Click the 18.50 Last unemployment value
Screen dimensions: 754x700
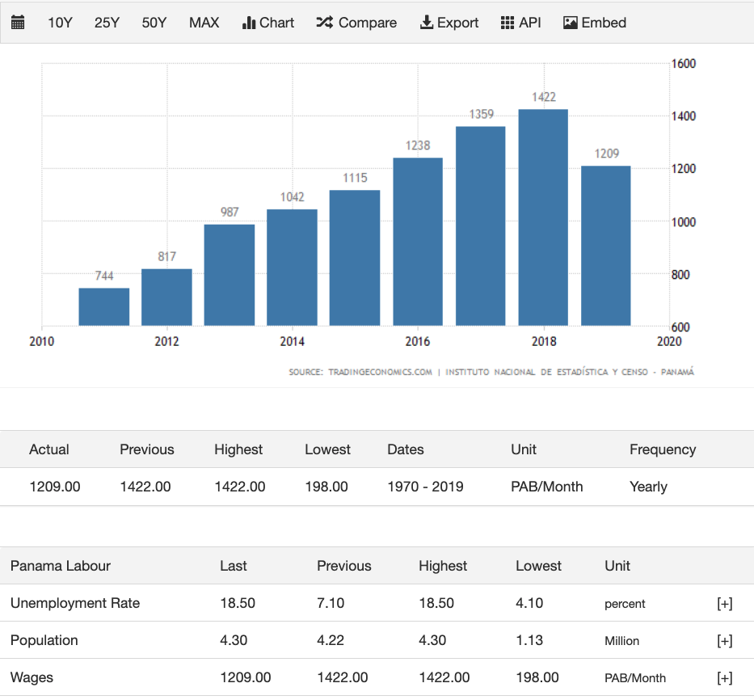point(238,603)
